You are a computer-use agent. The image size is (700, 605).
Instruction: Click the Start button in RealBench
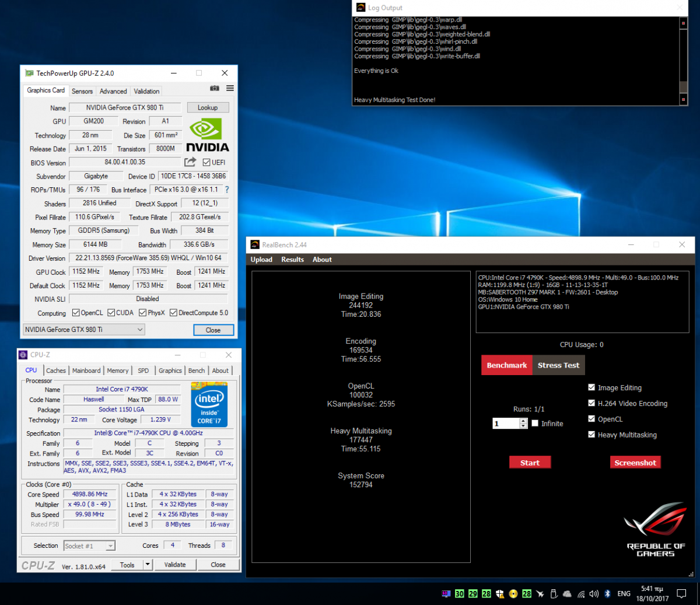point(530,463)
